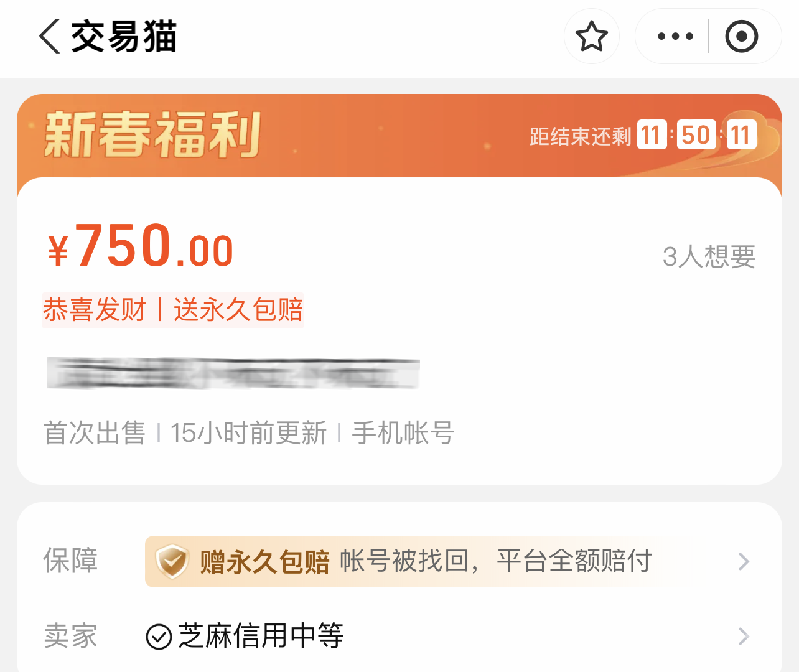
Task: Tap the 首次出售 first sale label
Action: tap(95, 432)
